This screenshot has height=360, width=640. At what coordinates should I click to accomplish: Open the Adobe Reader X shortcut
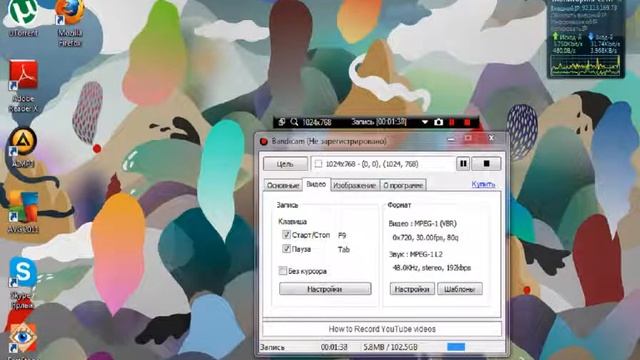point(23,86)
